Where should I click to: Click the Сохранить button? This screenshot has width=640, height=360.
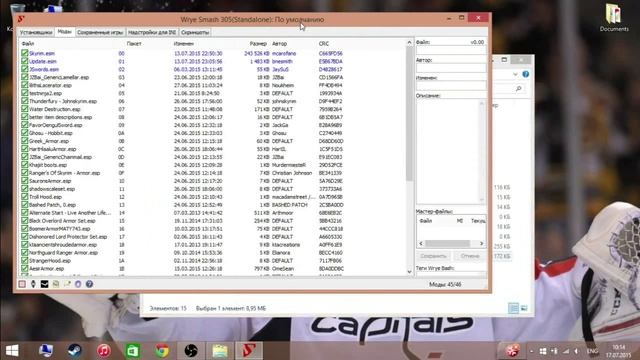(433, 256)
